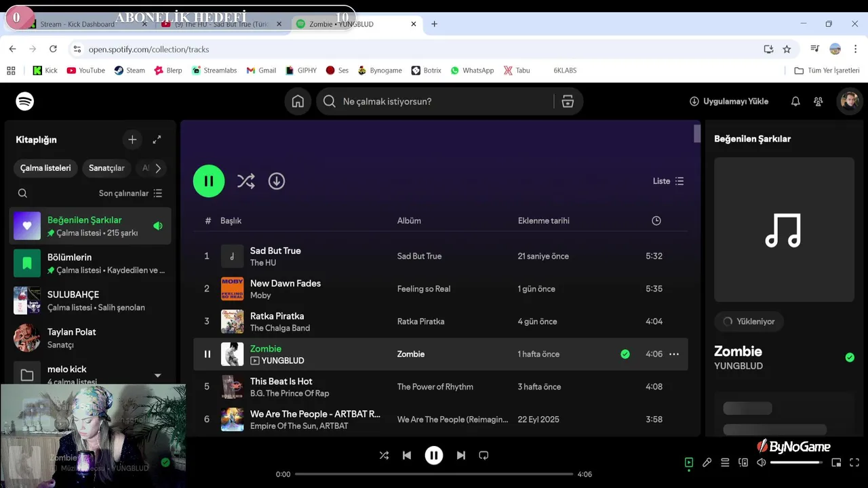
Task: Open the mini player
Action: 836,462
